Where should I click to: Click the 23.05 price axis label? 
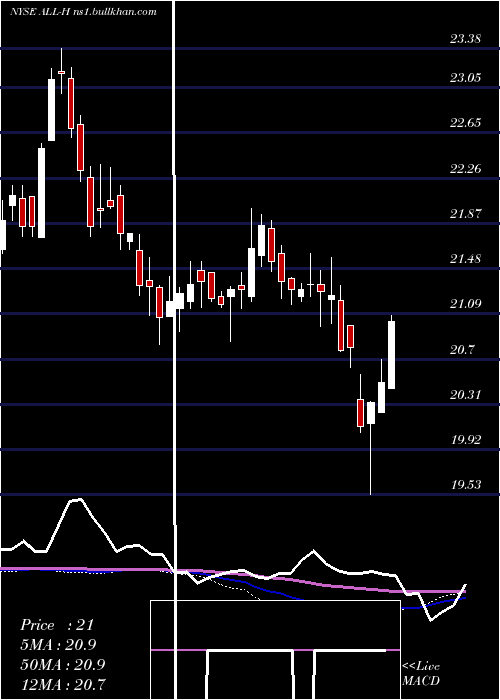pyautogui.click(x=466, y=78)
